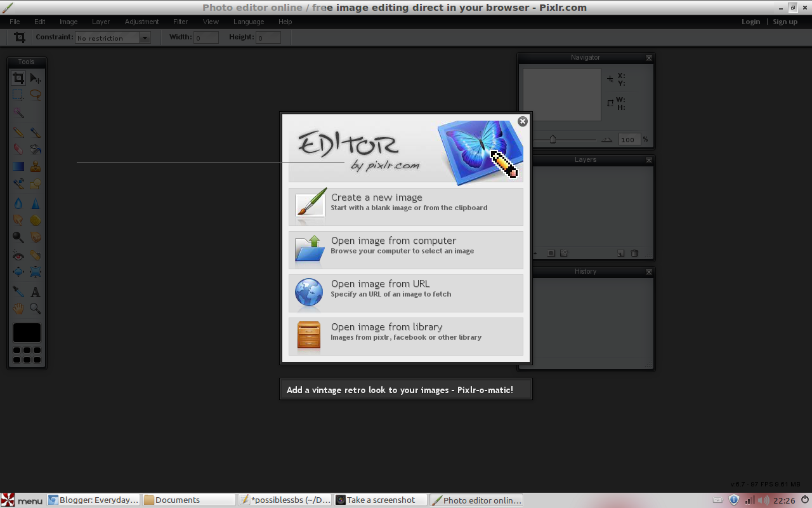Choose Create a new image
Viewport: 812px width, 508px height.
pyautogui.click(x=406, y=206)
